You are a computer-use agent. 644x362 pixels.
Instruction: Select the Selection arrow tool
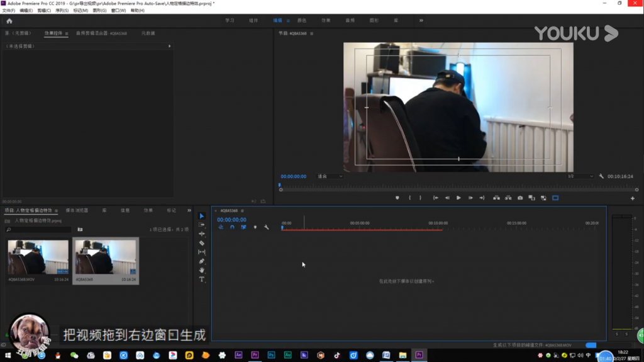coord(202,216)
